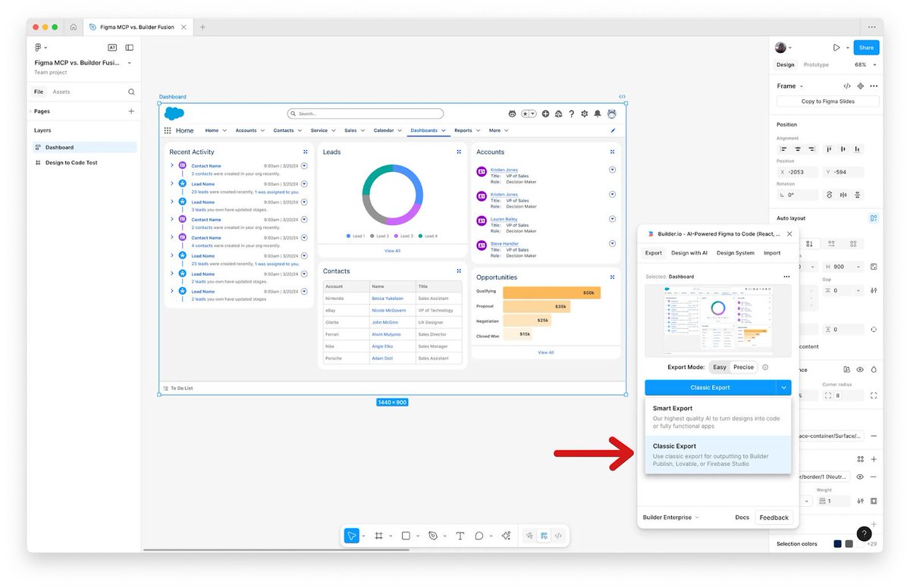Click the help question mark button
This screenshot has width=910, height=588.
click(864, 533)
